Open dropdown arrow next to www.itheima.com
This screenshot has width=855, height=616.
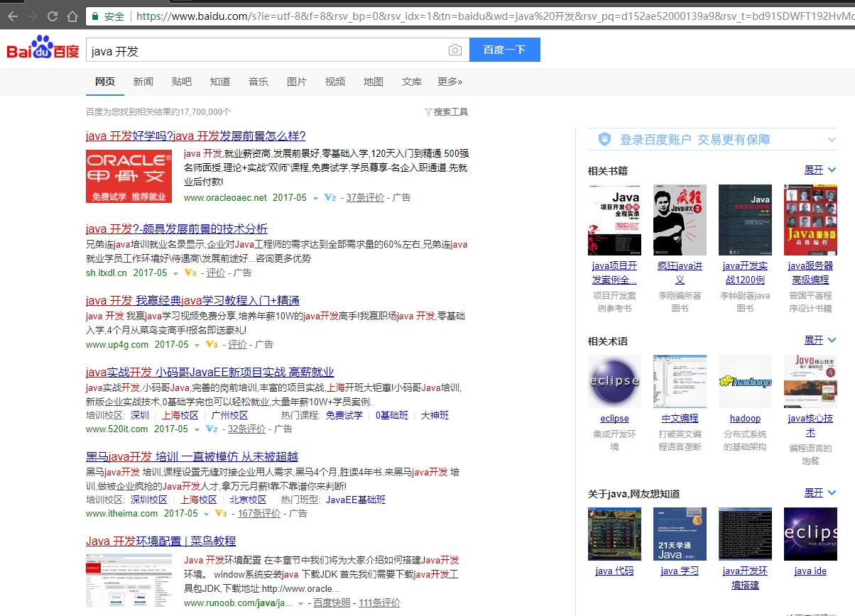(x=207, y=515)
